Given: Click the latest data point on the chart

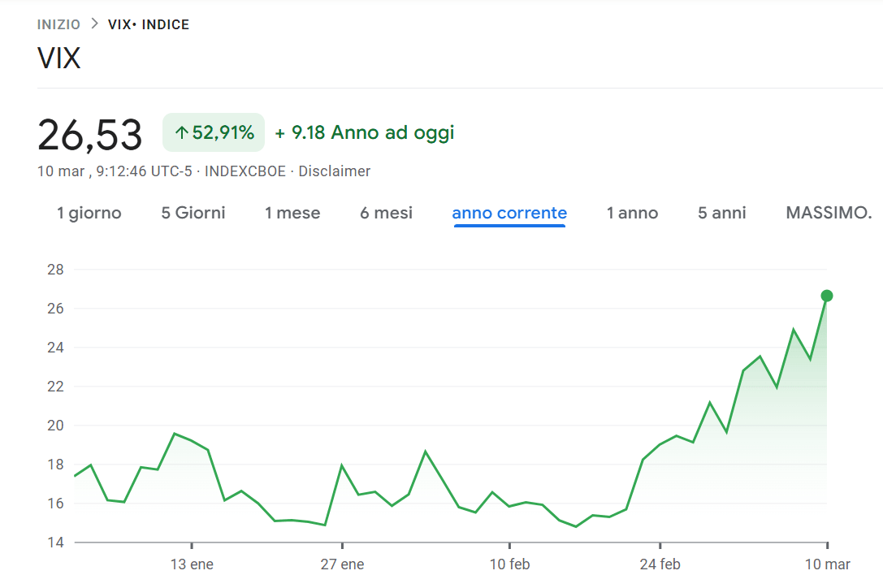Looking at the screenshot, I should [825, 296].
